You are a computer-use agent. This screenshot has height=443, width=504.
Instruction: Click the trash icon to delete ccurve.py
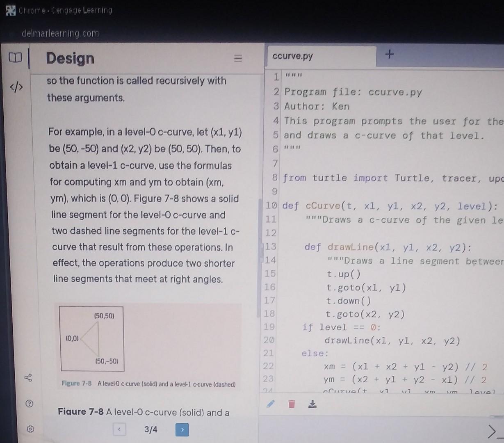pos(292,404)
